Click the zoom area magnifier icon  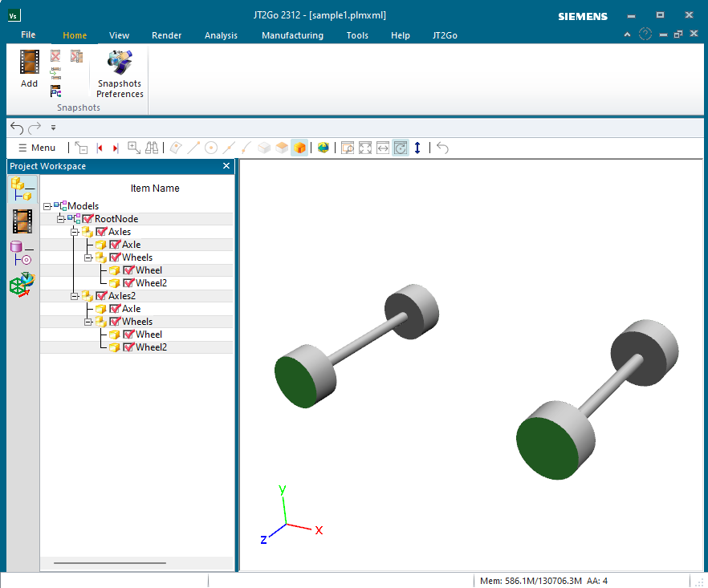coord(134,148)
